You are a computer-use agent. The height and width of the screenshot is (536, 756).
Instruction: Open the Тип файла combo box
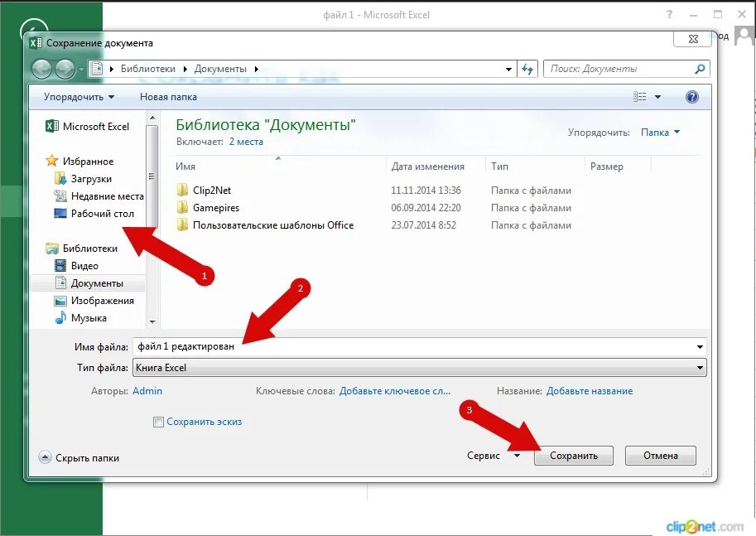[x=420, y=368]
